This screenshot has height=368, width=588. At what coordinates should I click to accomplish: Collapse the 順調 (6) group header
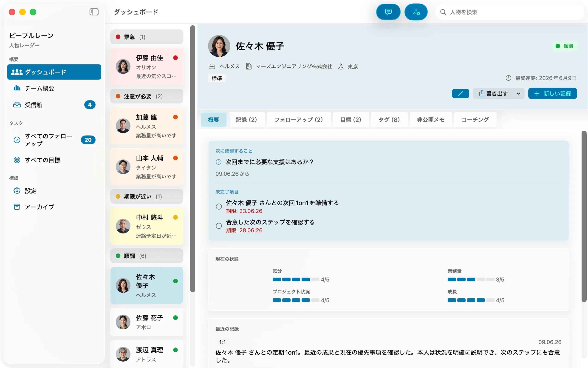pyautogui.click(x=147, y=256)
